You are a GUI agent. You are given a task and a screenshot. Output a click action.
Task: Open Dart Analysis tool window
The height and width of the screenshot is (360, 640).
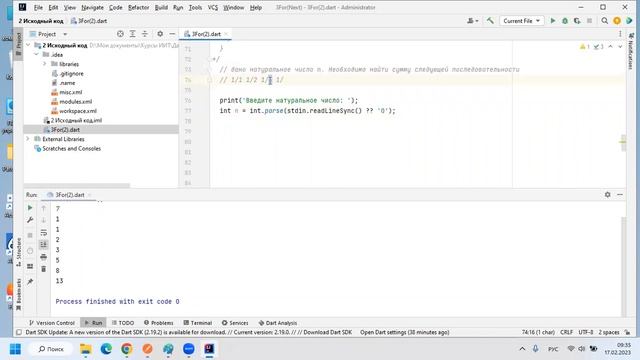[x=278, y=323]
